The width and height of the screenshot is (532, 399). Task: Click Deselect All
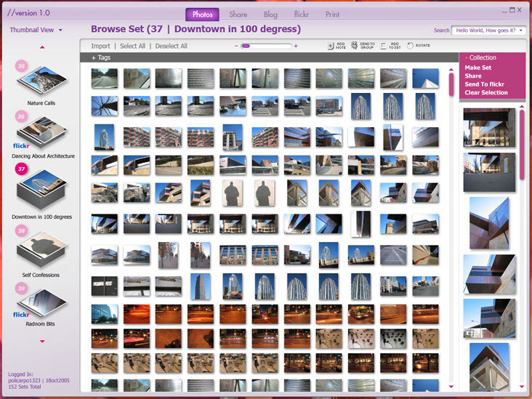point(171,46)
